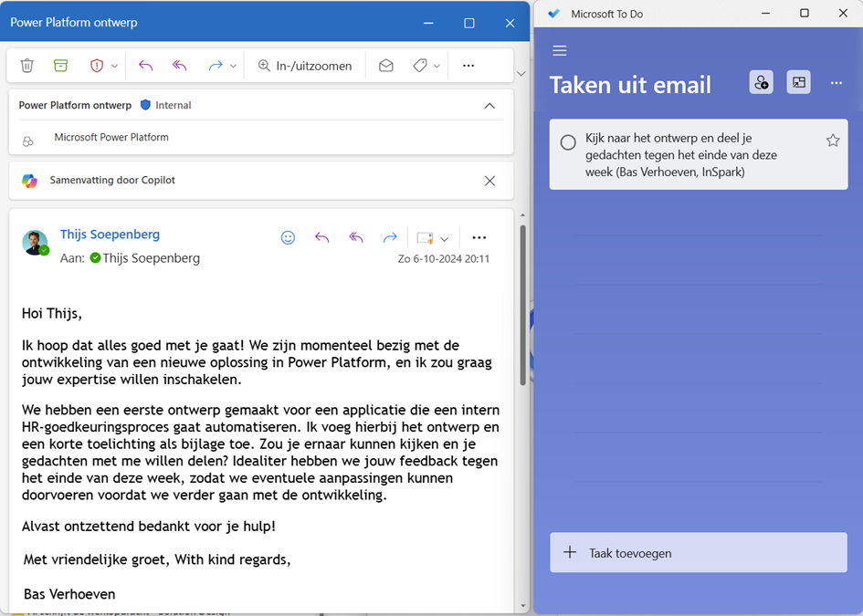This screenshot has width=863, height=616.
Task: Click the Taken uit email list title
Action: click(630, 85)
